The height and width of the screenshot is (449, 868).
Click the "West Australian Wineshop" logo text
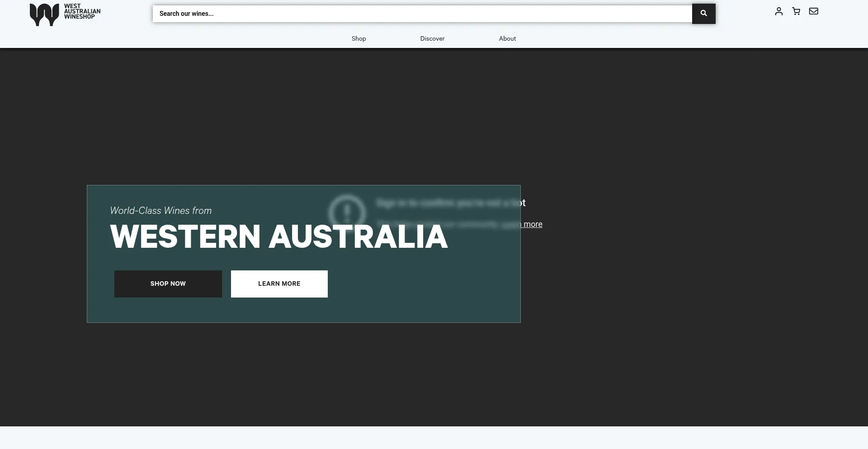point(82,12)
